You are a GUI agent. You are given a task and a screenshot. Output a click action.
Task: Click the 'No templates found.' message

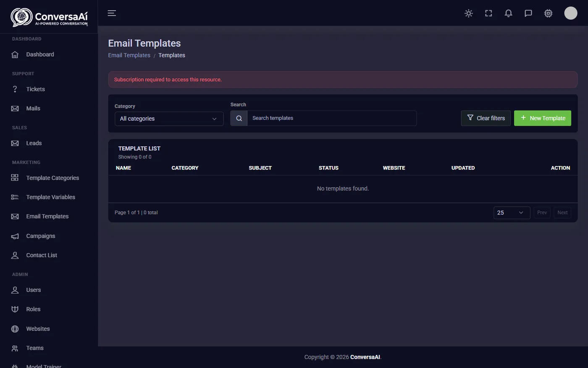(x=343, y=189)
